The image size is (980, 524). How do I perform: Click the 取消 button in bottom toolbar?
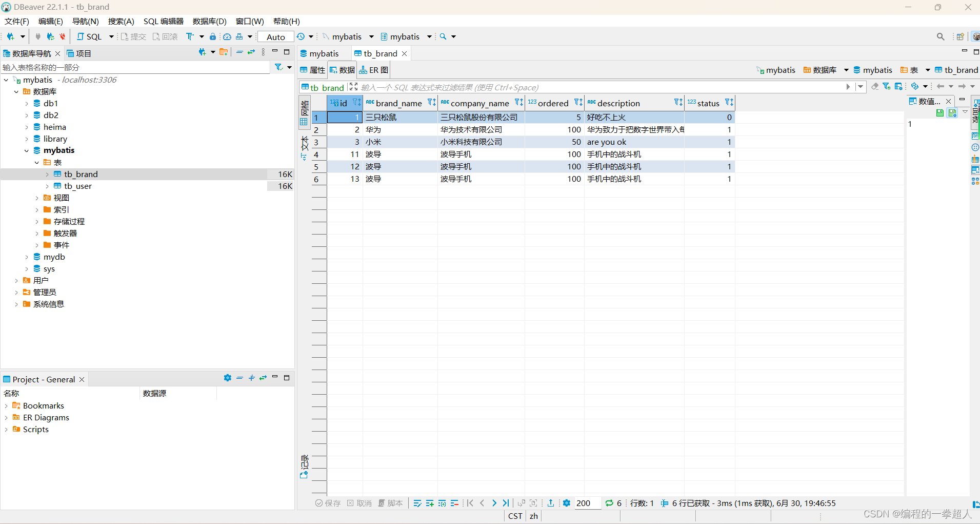(x=359, y=503)
